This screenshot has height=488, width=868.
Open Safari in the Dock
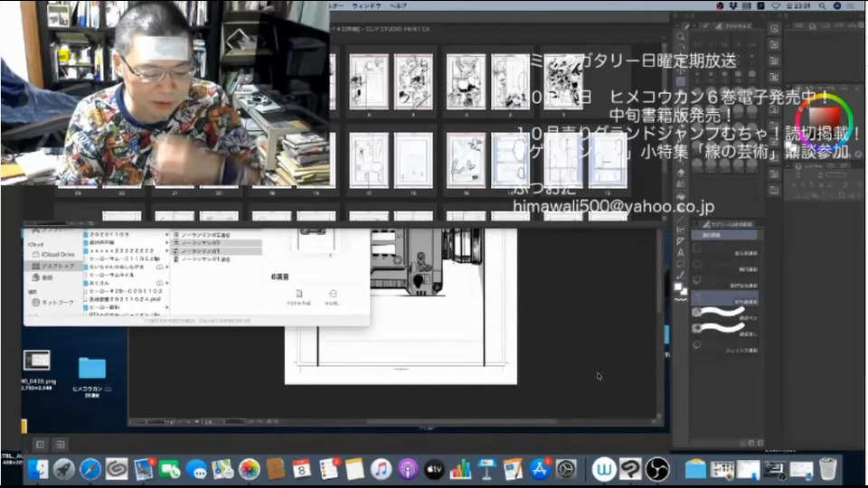pyautogui.click(x=90, y=470)
